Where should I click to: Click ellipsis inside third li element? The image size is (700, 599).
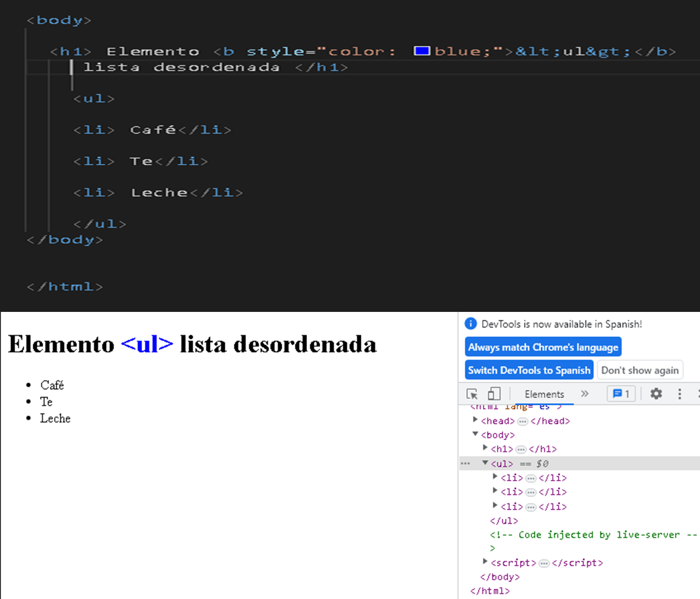coord(531,507)
